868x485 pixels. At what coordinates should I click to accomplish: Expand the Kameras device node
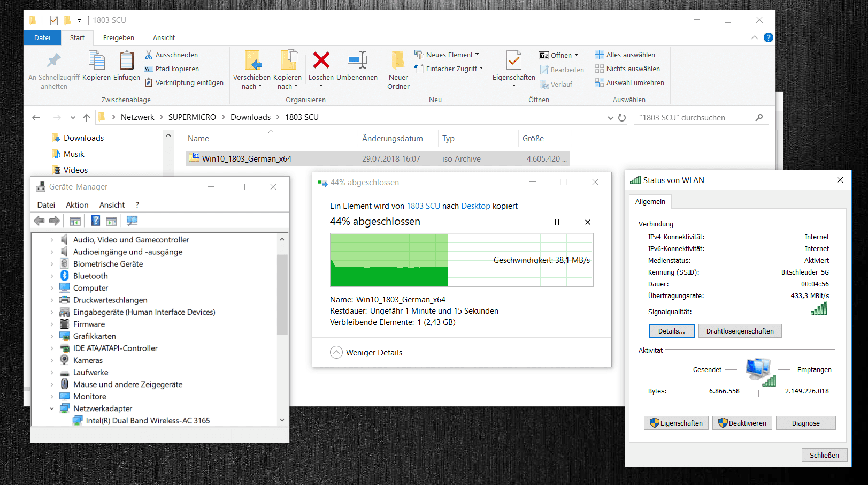click(52, 360)
